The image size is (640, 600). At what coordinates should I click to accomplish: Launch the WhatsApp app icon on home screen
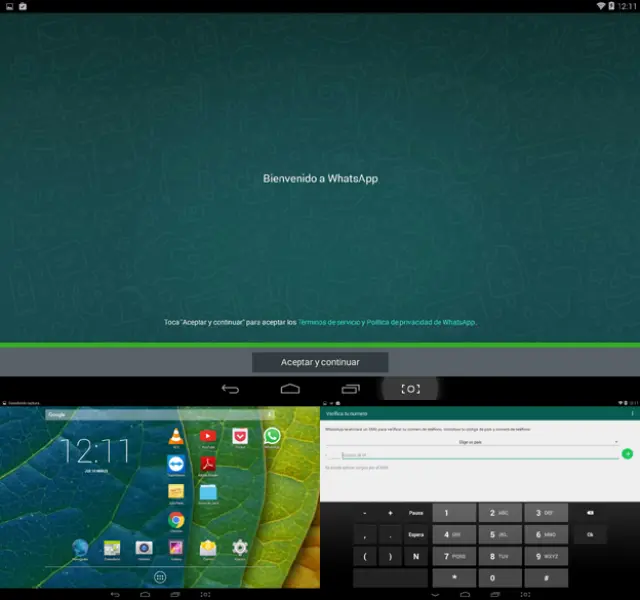click(x=272, y=436)
